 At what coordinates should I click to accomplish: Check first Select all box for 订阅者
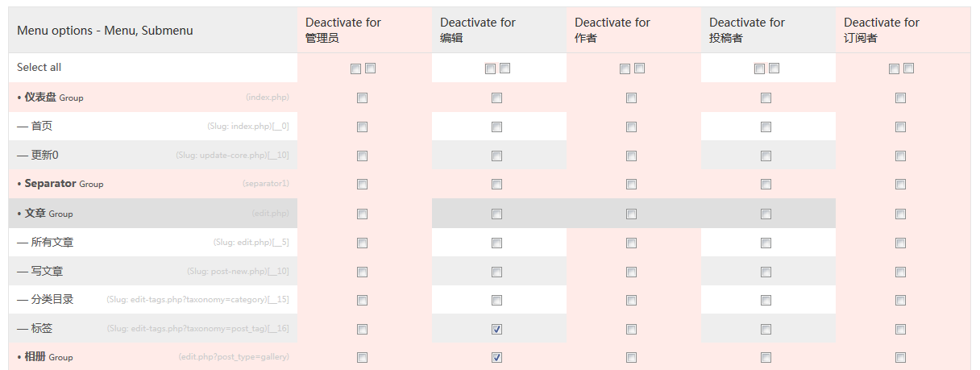pos(894,69)
